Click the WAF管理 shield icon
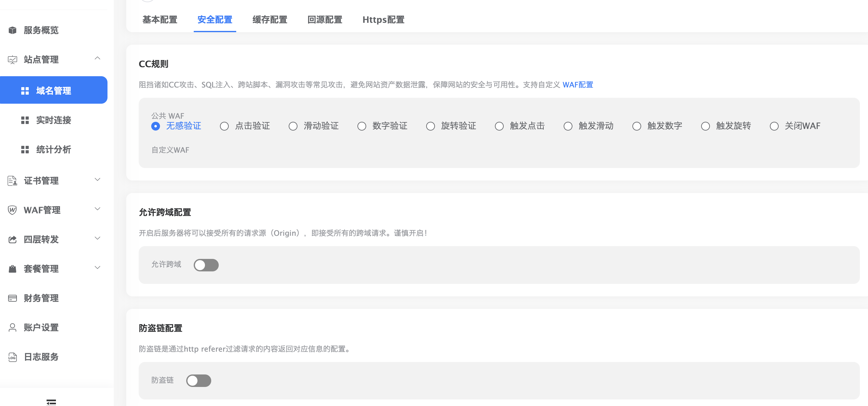Viewport: 868px width, 406px height. point(12,210)
